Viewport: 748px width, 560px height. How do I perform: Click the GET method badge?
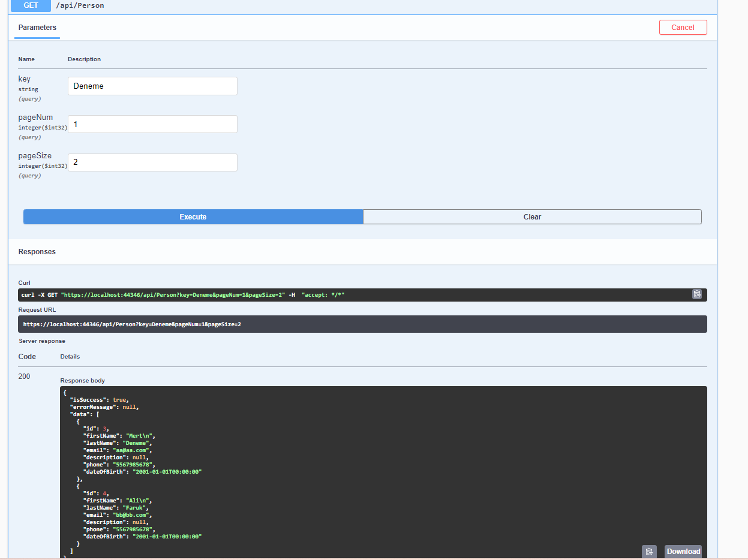31,5
